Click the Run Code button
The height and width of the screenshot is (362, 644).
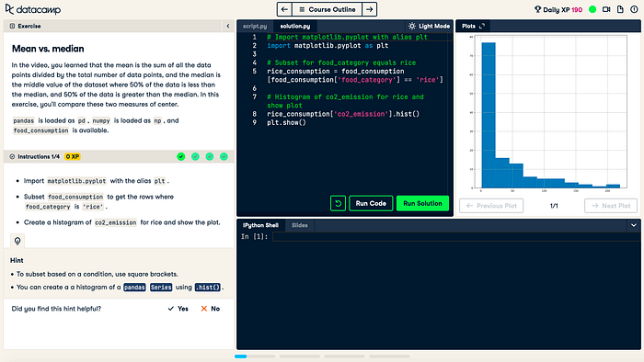point(371,203)
